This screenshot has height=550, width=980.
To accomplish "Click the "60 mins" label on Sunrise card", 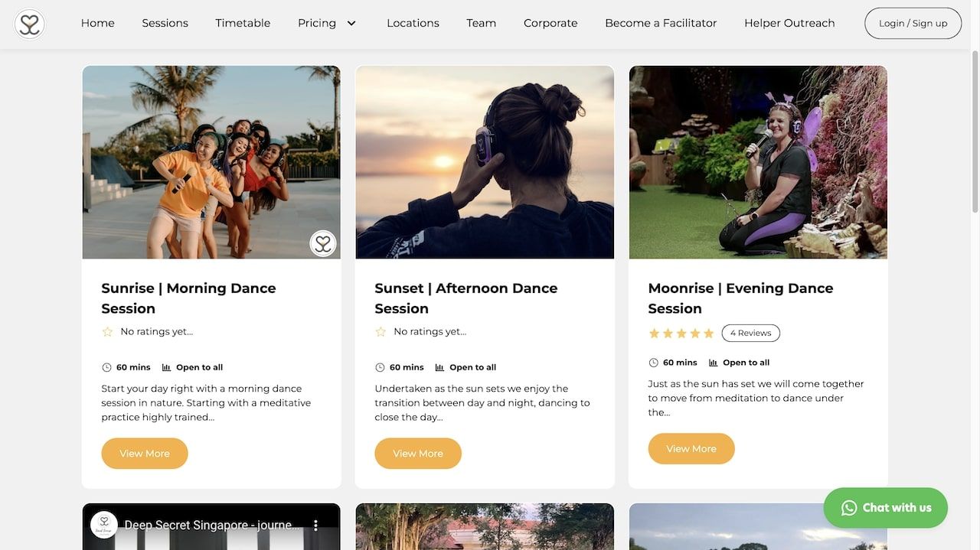I will (x=133, y=367).
